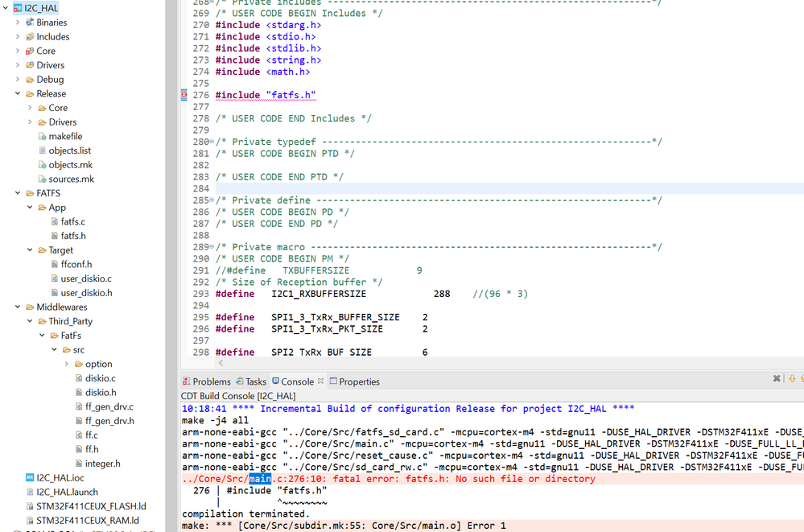Click the ff_gen_drv.c file icon
Screen dimensions: 804x532
click(x=79, y=406)
